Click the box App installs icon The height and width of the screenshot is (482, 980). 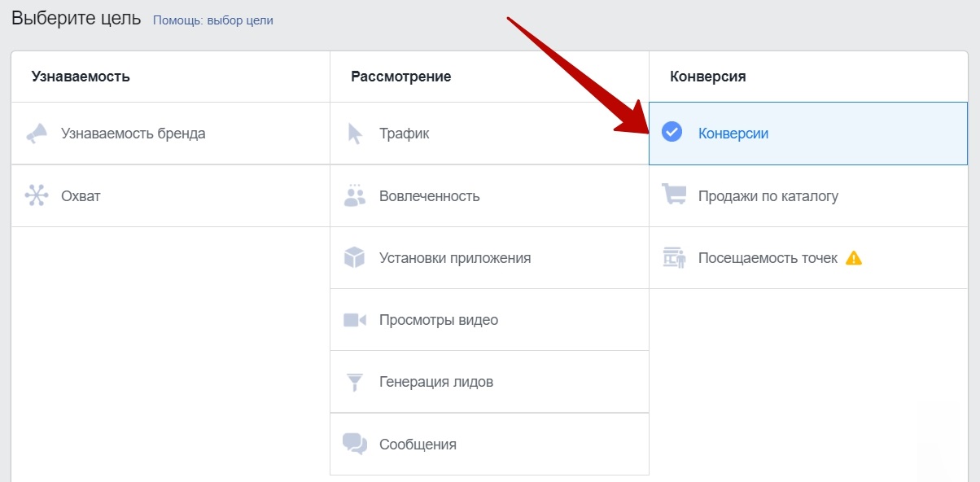click(x=355, y=258)
